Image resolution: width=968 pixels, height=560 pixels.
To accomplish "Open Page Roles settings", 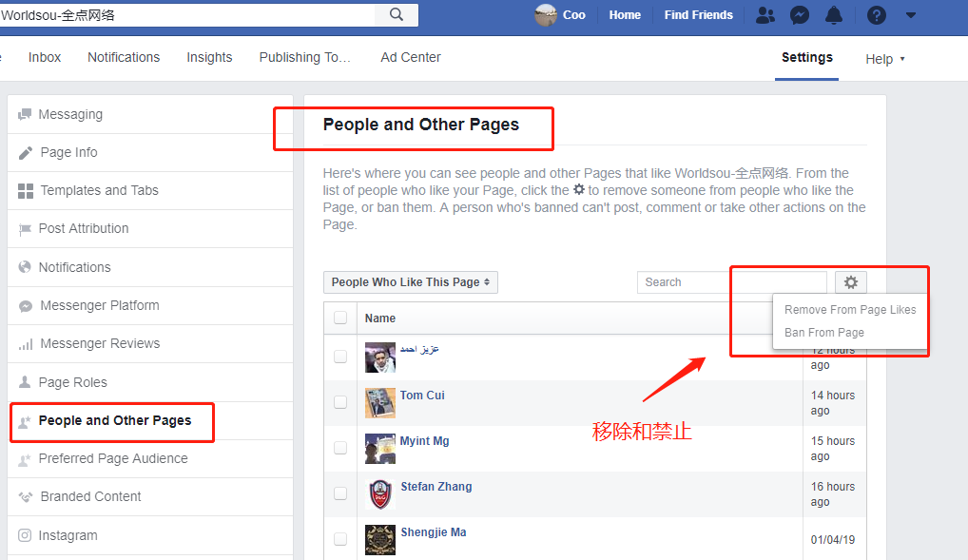I will coord(150,382).
